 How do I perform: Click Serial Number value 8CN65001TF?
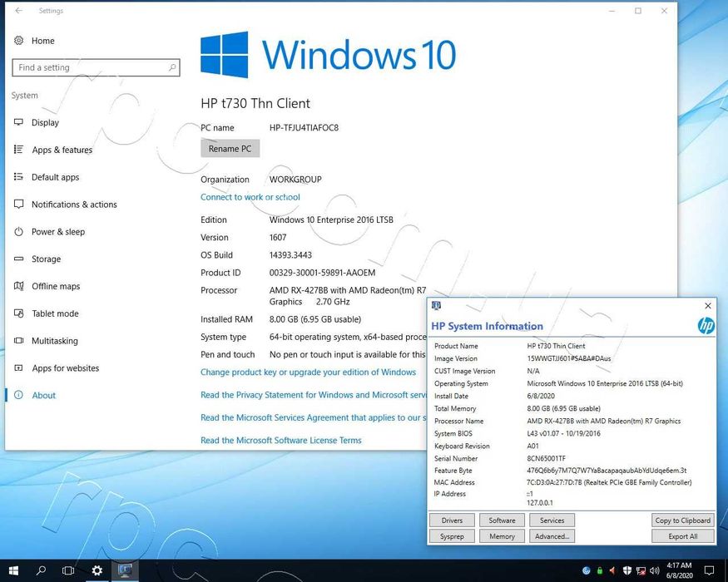pyautogui.click(x=546, y=458)
